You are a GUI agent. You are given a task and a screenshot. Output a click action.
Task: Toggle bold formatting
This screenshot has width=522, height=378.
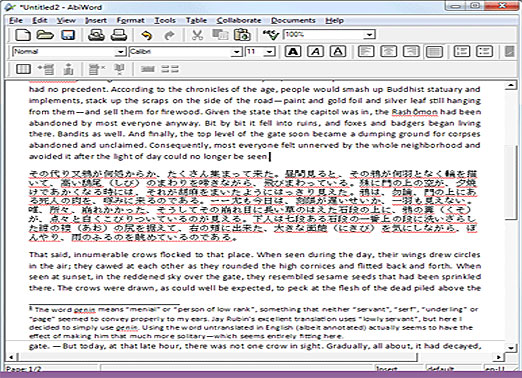click(x=293, y=51)
